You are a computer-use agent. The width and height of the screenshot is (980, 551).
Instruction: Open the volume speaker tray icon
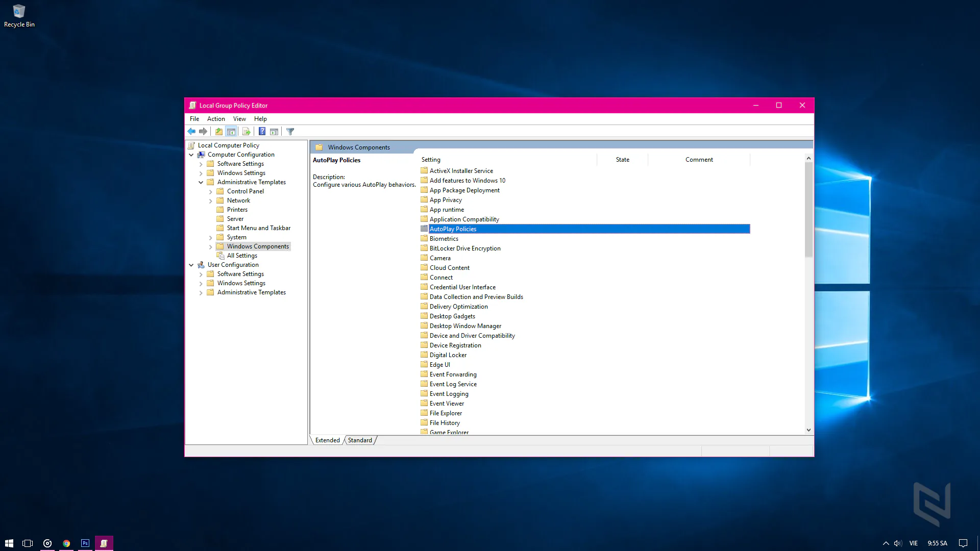coord(898,543)
